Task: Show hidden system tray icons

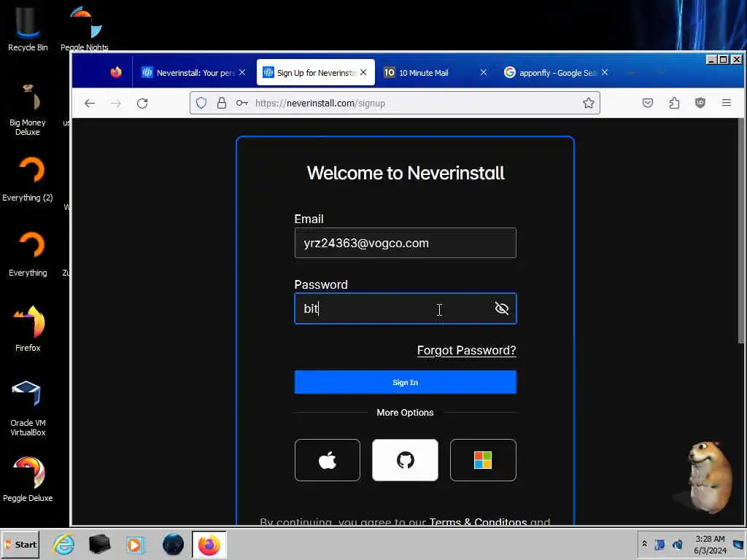Action: click(644, 543)
